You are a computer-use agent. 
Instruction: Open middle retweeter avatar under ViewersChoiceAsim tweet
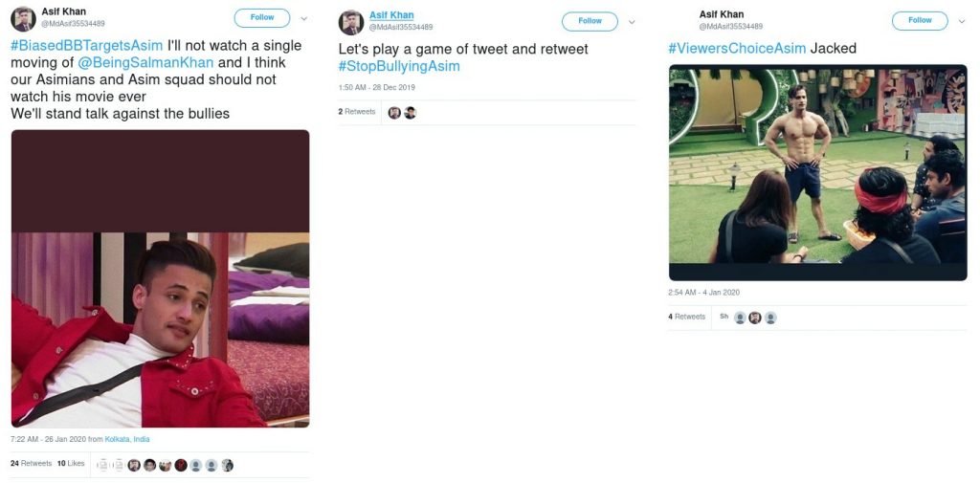755,318
